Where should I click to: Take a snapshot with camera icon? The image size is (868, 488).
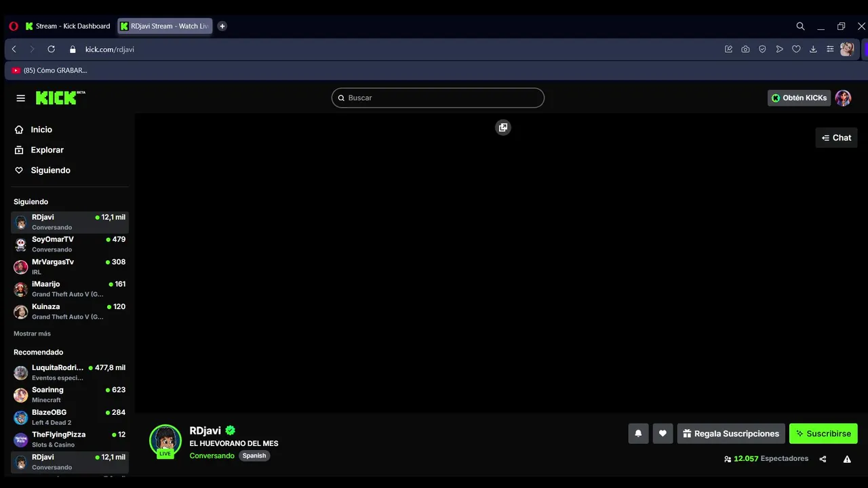click(x=745, y=49)
